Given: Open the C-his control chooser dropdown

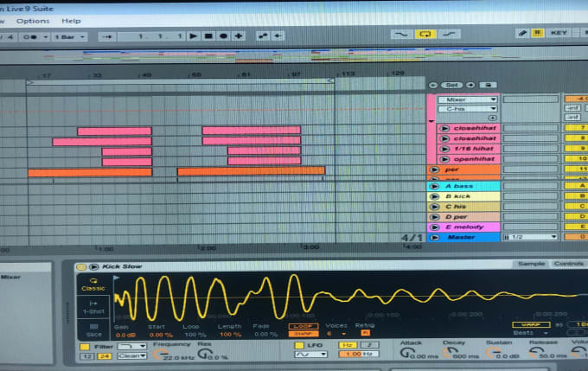Looking at the screenshot, I should tap(467, 109).
